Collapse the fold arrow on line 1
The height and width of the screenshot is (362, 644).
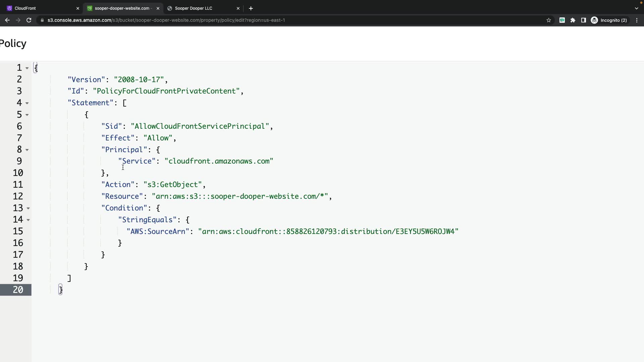(27, 68)
